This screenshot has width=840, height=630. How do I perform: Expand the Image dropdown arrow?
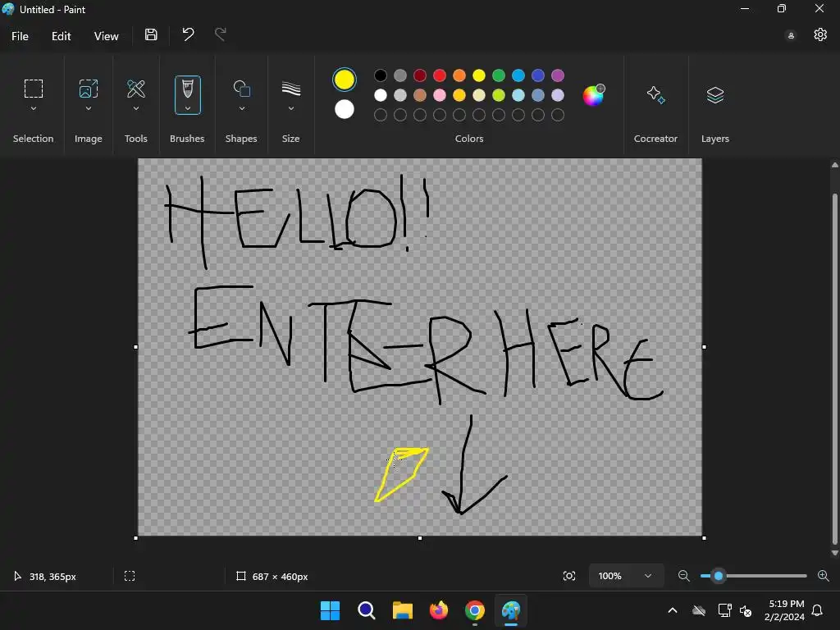coord(89,108)
